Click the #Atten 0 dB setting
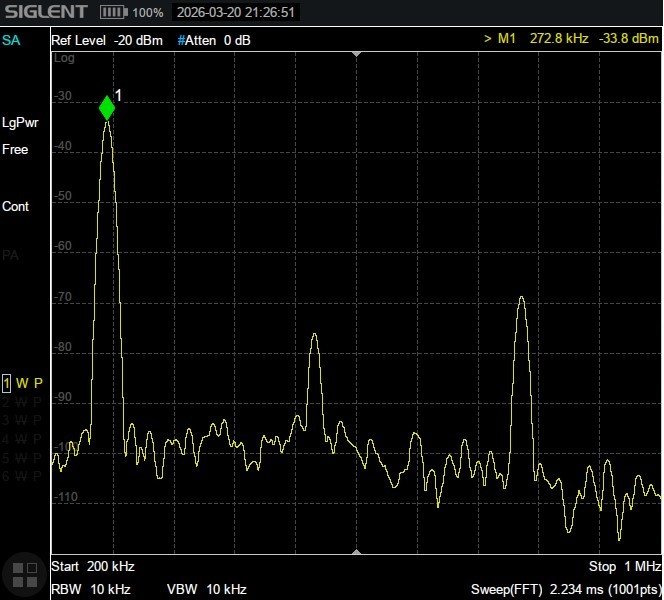 pyautogui.click(x=214, y=40)
